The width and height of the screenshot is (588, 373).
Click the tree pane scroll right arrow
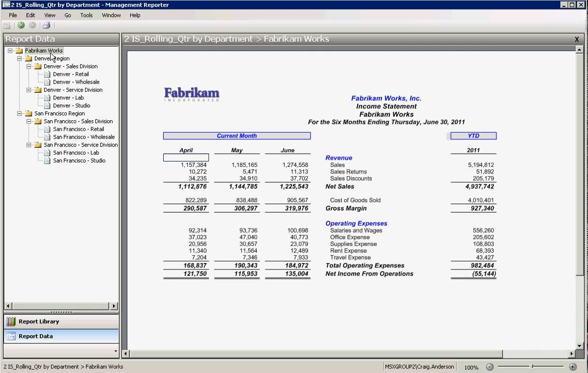[114, 306]
